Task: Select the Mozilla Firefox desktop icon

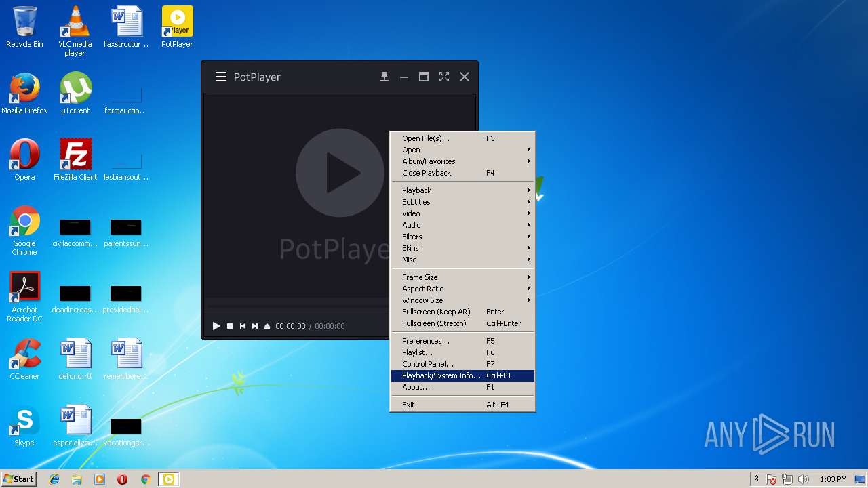Action: tap(24, 94)
